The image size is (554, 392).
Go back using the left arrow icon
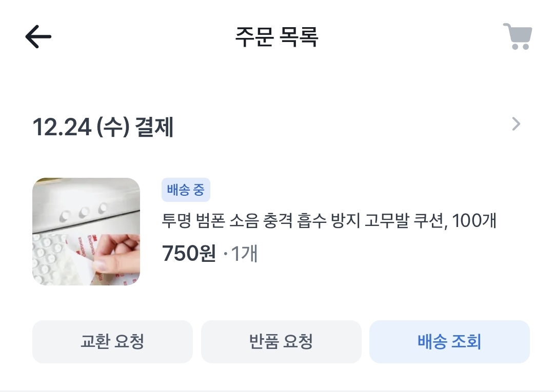38,36
